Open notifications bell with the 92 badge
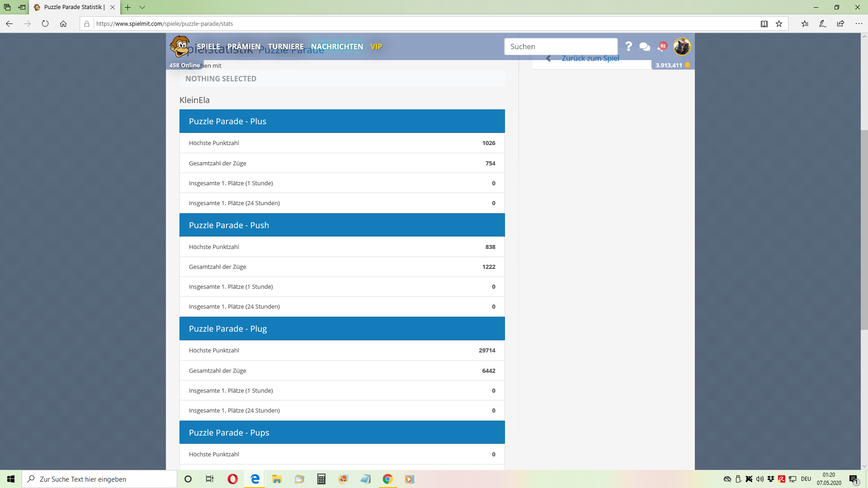 pos(662,47)
